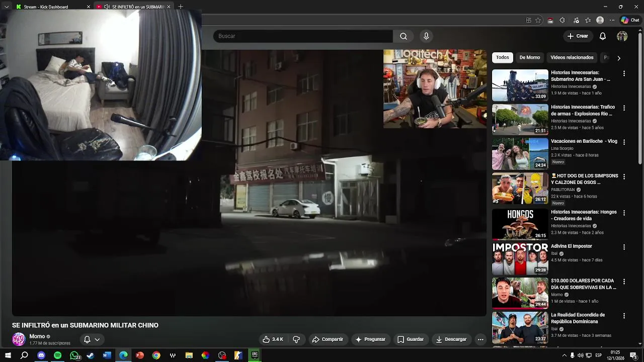Open the Copilot Chat button
The height and width of the screenshot is (362, 644).
click(630, 20)
